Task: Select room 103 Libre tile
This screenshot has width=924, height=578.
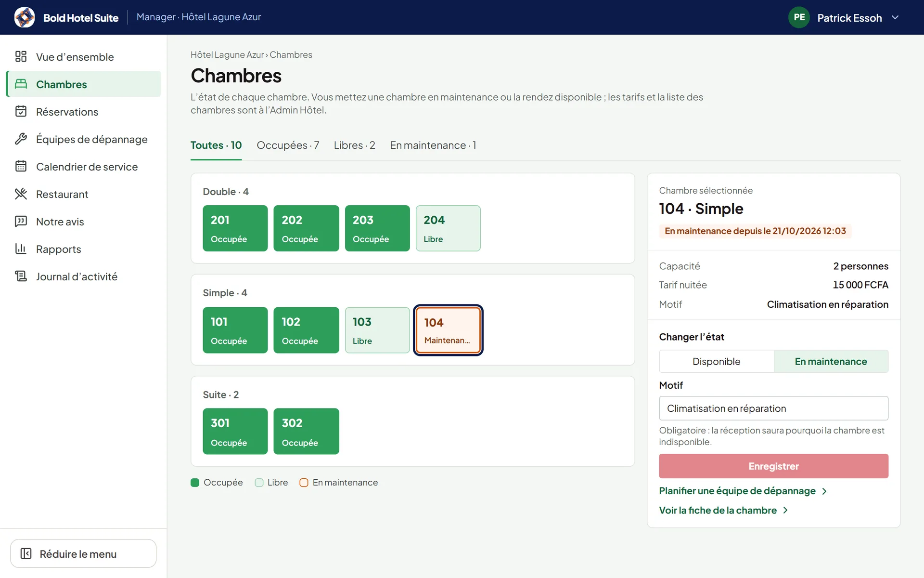Action: coord(377,330)
